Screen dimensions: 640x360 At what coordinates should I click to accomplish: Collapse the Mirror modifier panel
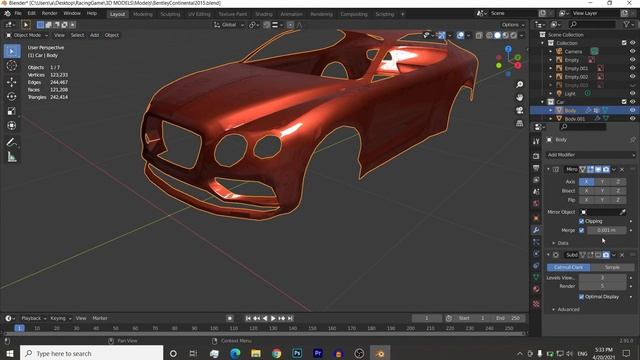pos(548,169)
